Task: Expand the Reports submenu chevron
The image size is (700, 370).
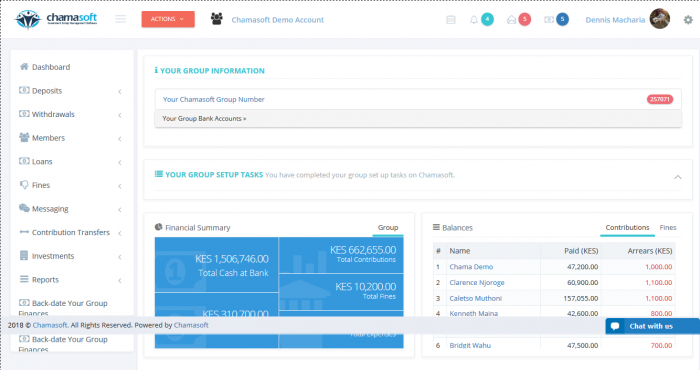Action: [120, 280]
